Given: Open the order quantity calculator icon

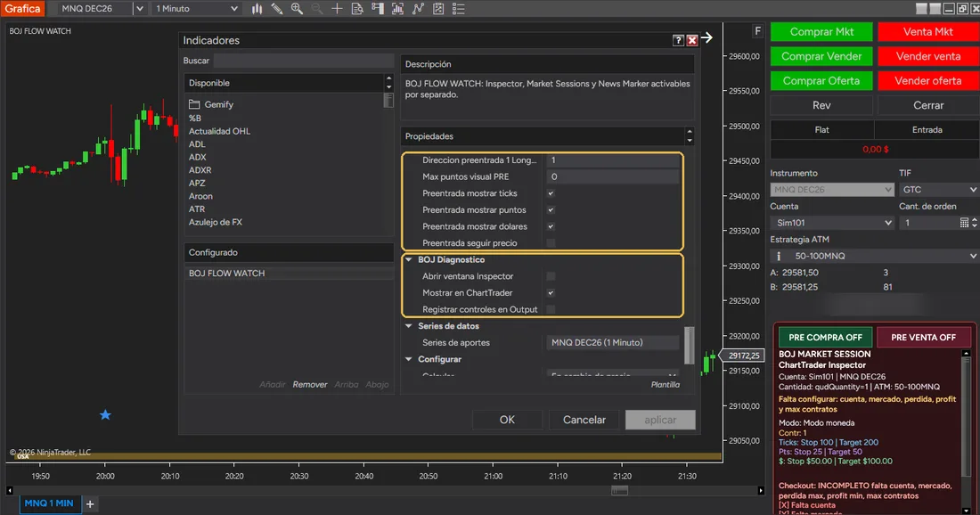Looking at the screenshot, I should coord(964,223).
